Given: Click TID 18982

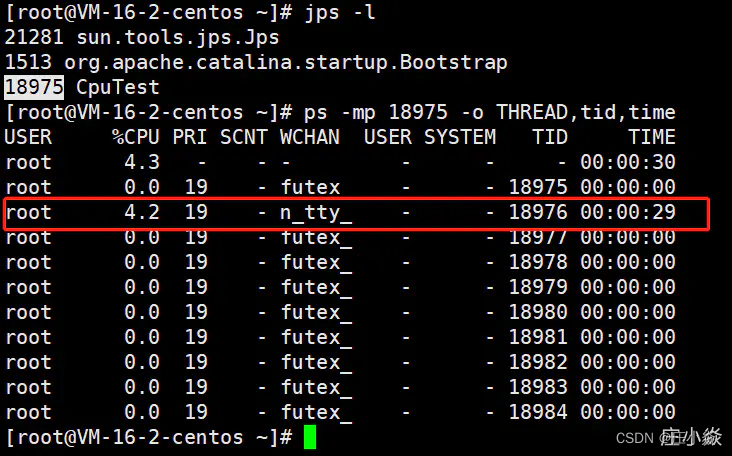Looking at the screenshot, I should 538,362.
